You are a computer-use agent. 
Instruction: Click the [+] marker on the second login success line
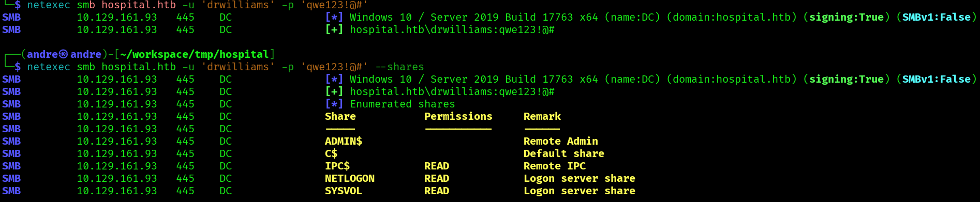coord(334,91)
